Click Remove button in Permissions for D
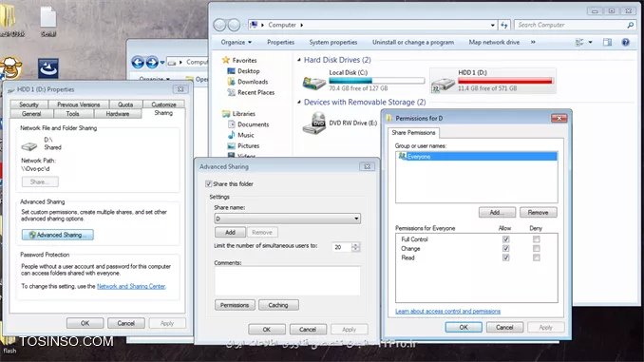Screen dimensions: 644x362 [x=538, y=212]
